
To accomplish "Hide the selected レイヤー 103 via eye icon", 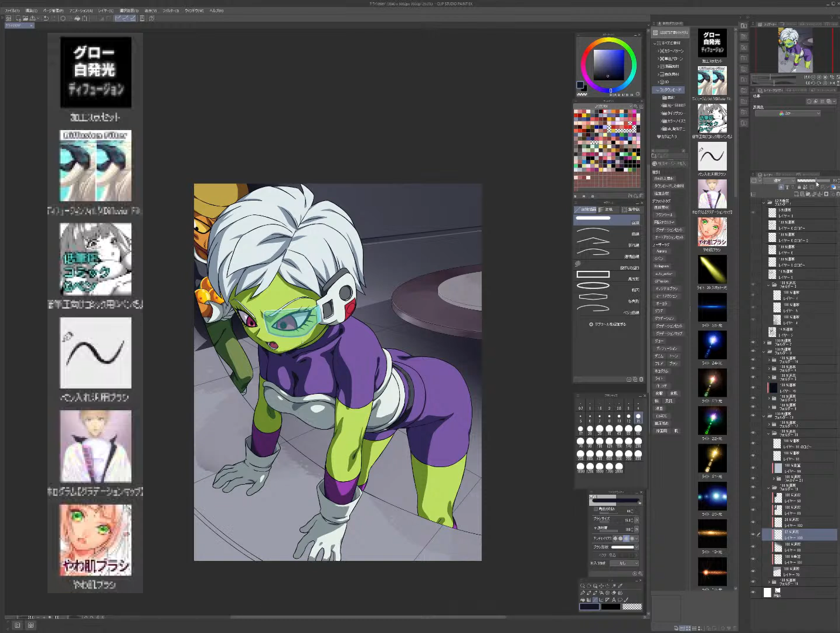I will (754, 534).
